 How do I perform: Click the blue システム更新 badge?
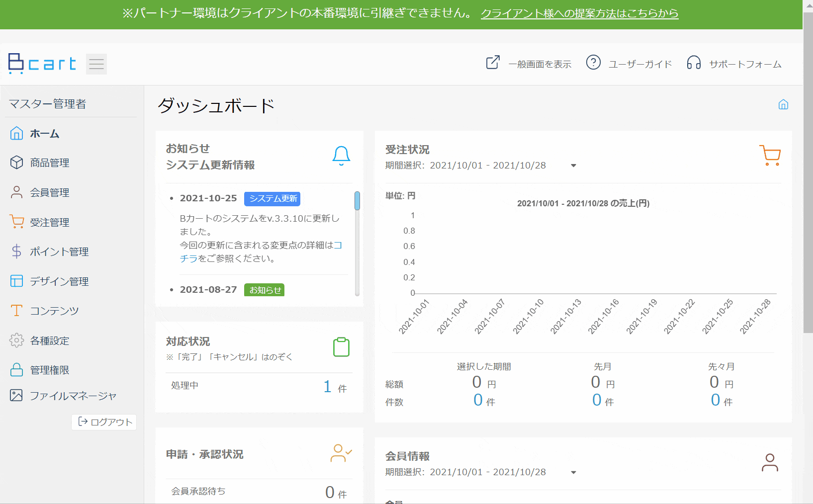[x=272, y=199]
